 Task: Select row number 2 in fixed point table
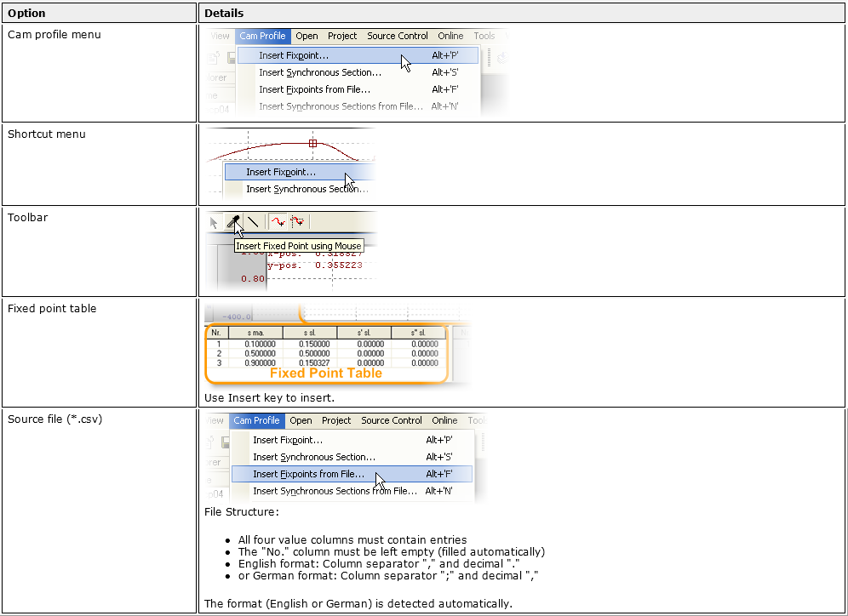(x=219, y=353)
